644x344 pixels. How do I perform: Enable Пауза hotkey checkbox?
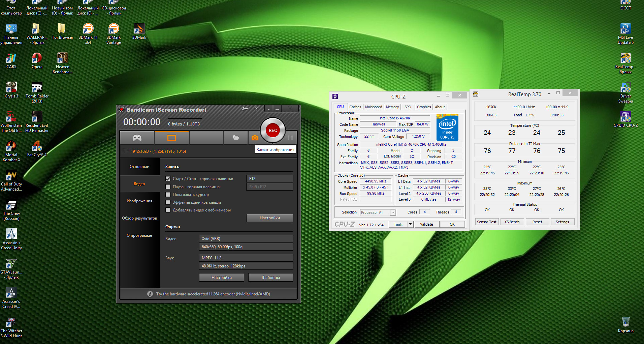[x=168, y=187]
